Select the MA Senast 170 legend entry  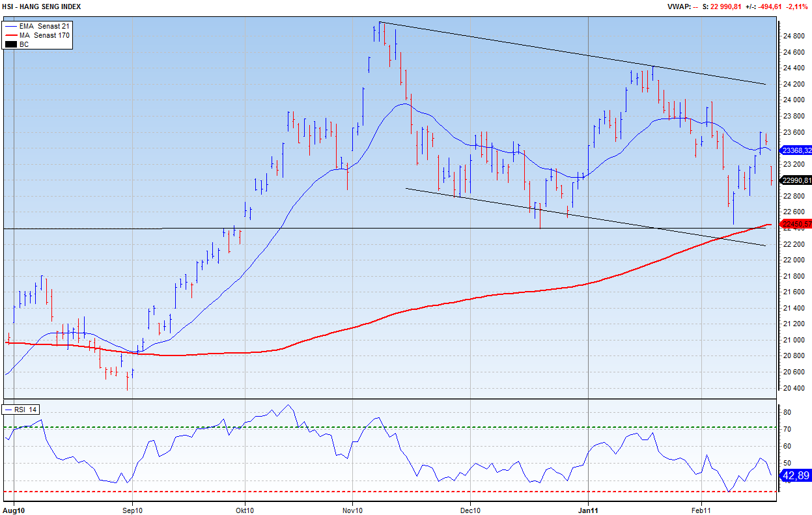(x=44, y=35)
